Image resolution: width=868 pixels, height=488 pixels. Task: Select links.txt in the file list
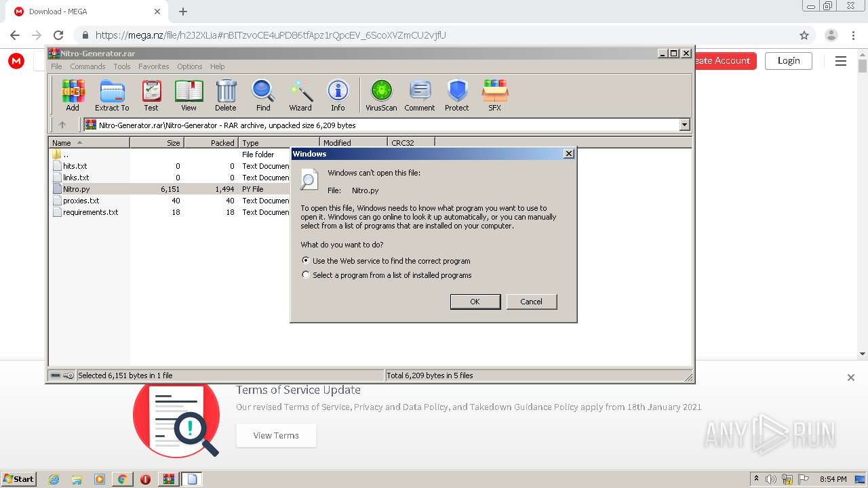(75, 178)
